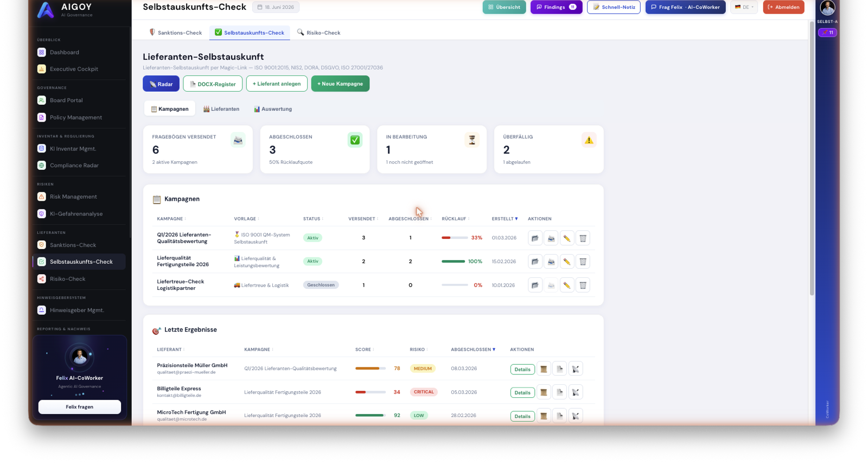Open Findings button in header
868x463 pixels.
(556, 7)
